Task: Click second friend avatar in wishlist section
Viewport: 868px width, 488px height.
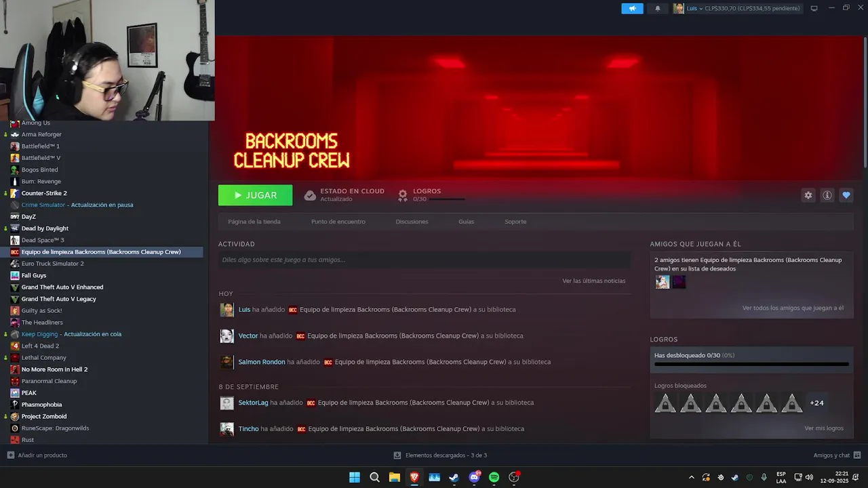Action: pyautogui.click(x=679, y=282)
